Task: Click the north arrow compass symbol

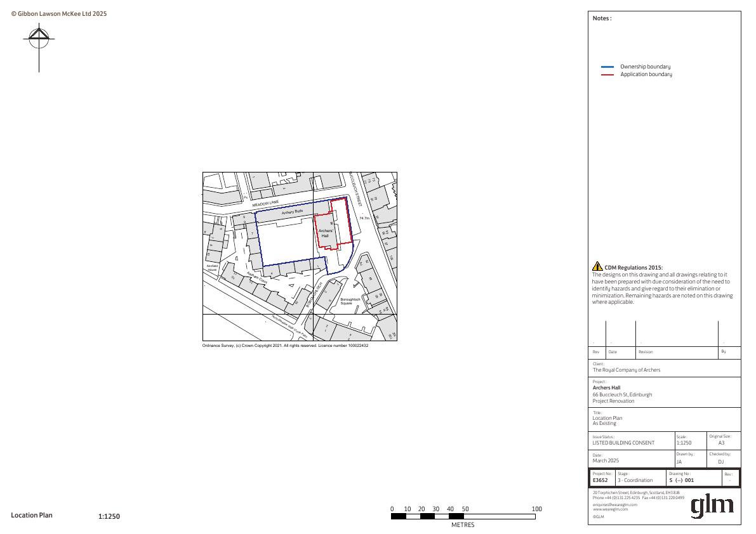Action: click(39, 48)
